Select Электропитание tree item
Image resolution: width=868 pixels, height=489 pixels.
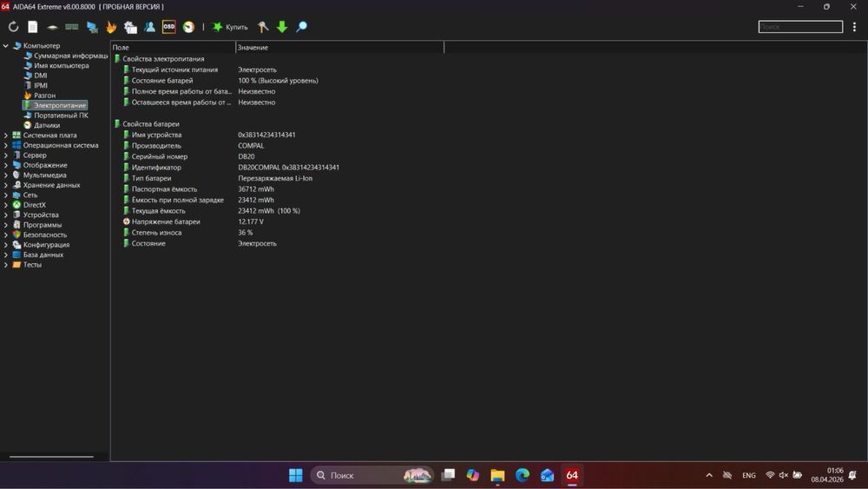tap(55, 105)
